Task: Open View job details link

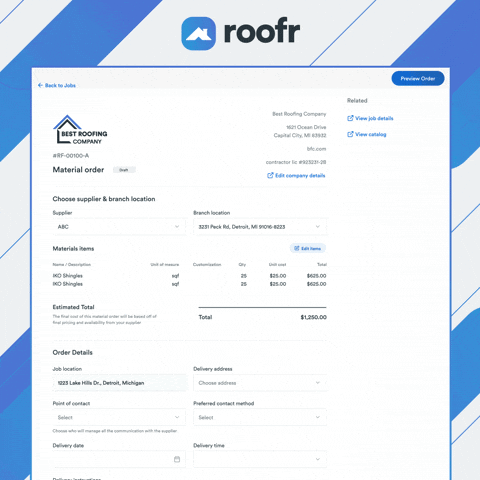Action: click(x=370, y=118)
